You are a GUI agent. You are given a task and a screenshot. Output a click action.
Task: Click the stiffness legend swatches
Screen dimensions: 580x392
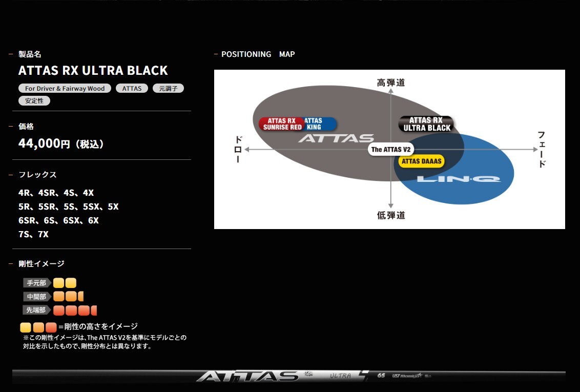pos(38,327)
